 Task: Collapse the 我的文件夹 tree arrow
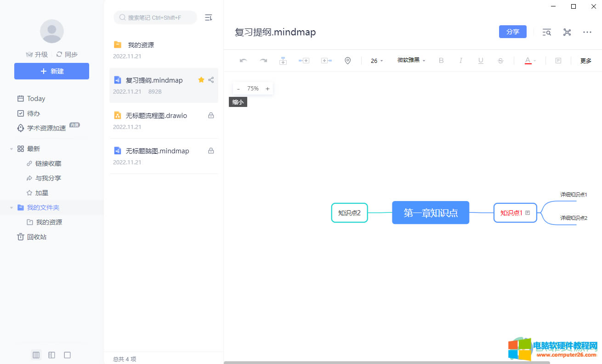tap(11, 207)
